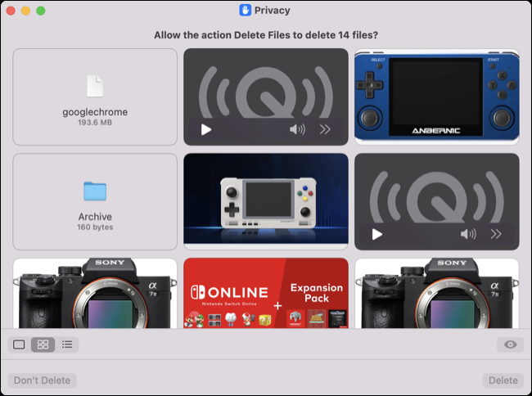Screen dimensions: 532x396
Task: Select the right Sony camera image
Action: pyautogui.click(x=436, y=293)
